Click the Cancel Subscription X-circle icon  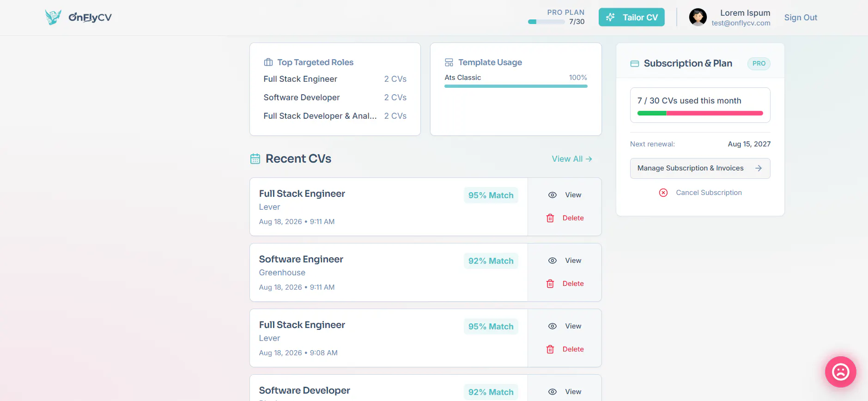pyautogui.click(x=663, y=193)
